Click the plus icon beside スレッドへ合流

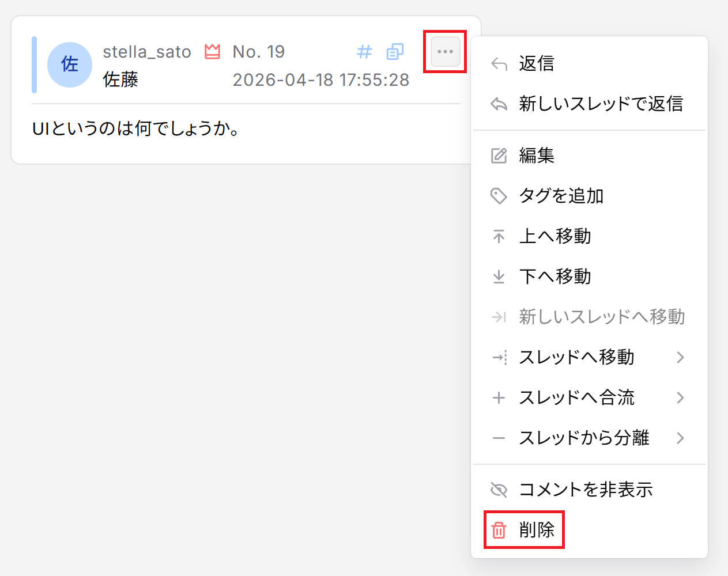coord(499,397)
